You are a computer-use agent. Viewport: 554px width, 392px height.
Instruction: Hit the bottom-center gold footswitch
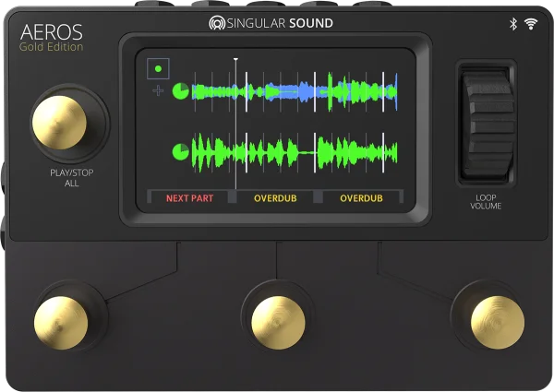point(278,323)
